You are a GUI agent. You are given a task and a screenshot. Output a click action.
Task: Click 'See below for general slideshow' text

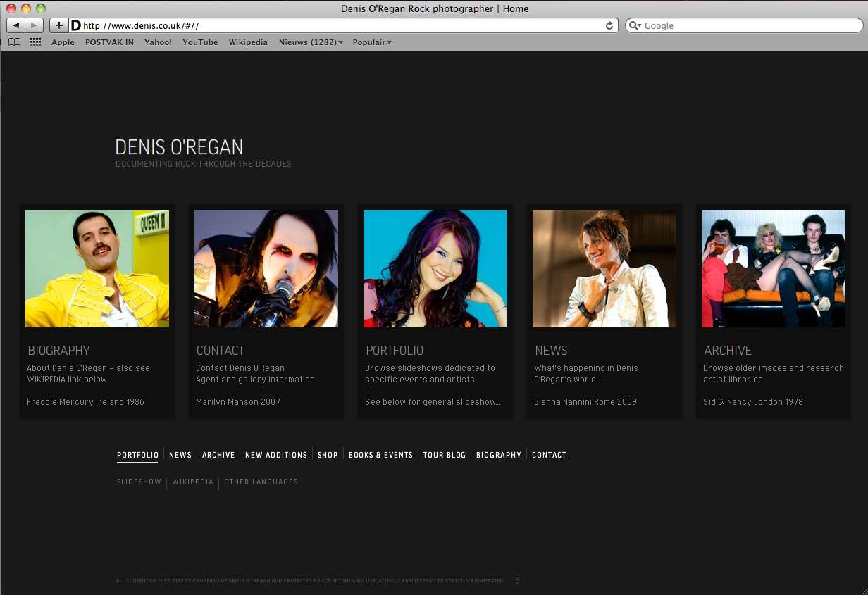(x=433, y=402)
